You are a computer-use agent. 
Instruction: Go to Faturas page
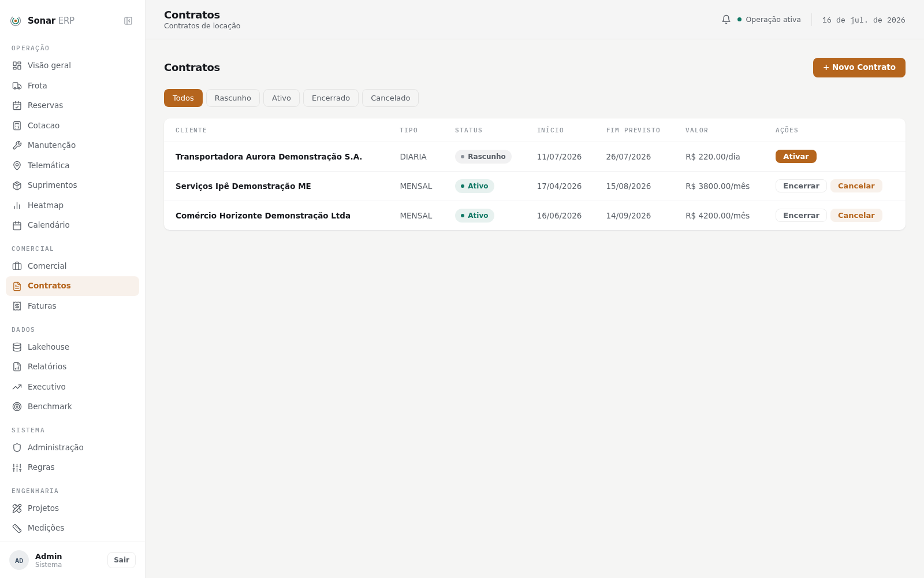pos(72,306)
